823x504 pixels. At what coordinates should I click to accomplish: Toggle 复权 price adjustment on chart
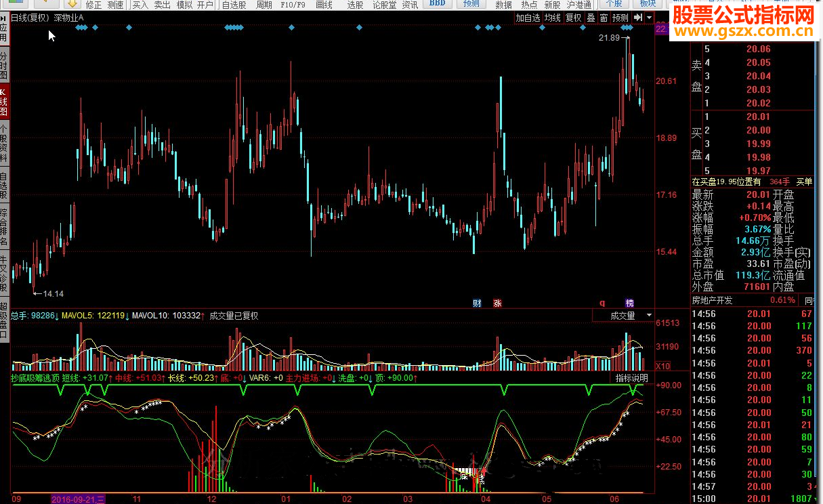point(573,18)
